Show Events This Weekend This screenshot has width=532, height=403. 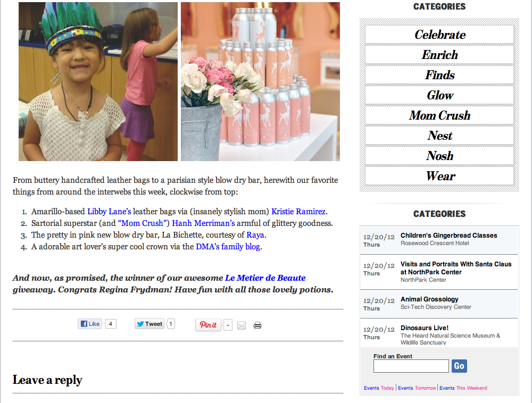[463, 388]
